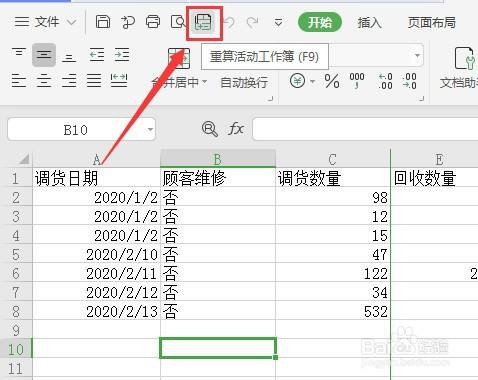478x380 pixels.
Task: Click the Undo arrow
Action: coord(229,22)
